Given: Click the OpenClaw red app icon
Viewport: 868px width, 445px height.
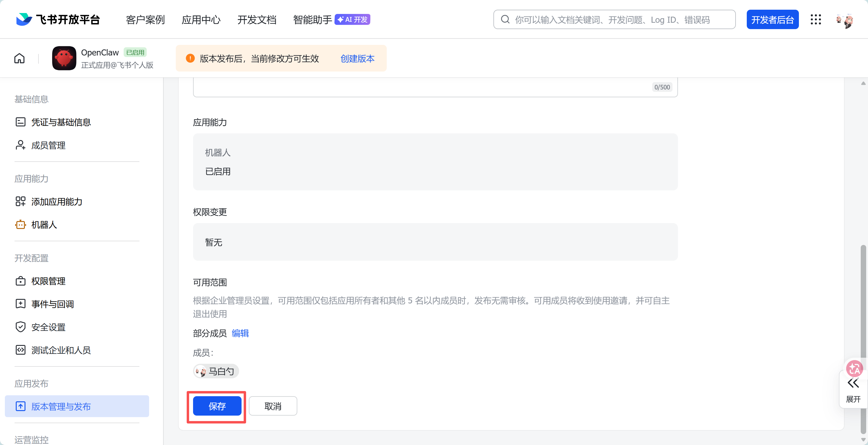Looking at the screenshot, I should click(64, 58).
